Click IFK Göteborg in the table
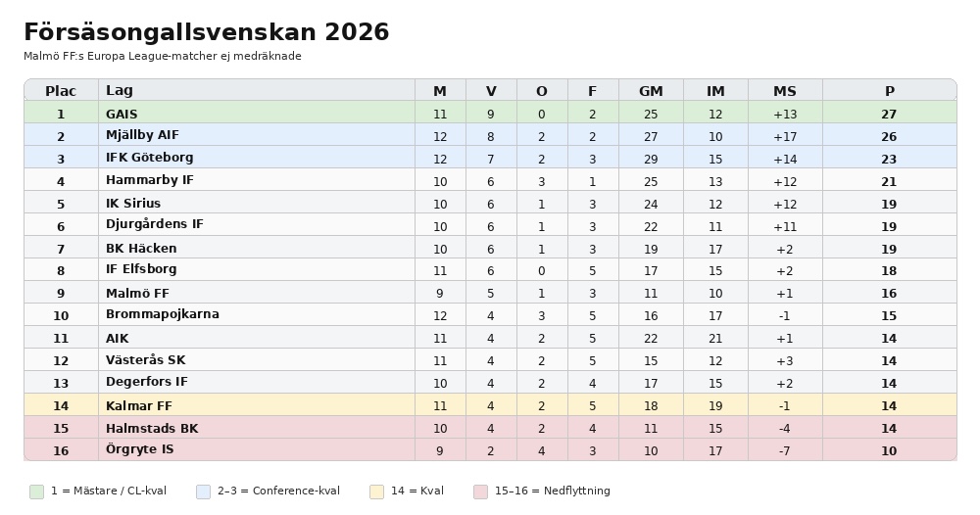 coord(149,158)
